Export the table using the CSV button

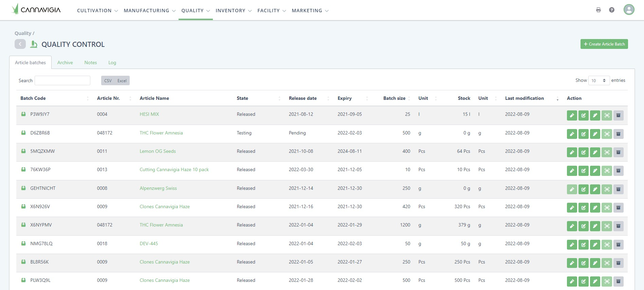[x=108, y=80]
